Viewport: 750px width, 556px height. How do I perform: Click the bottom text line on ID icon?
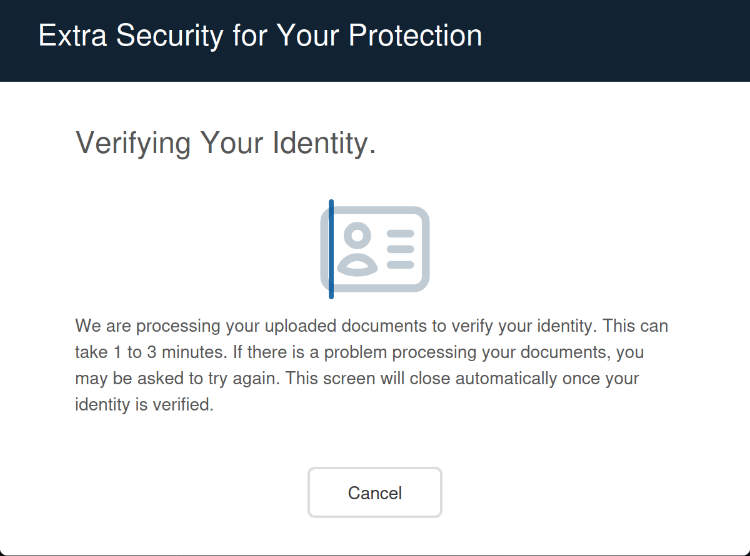pos(400,264)
